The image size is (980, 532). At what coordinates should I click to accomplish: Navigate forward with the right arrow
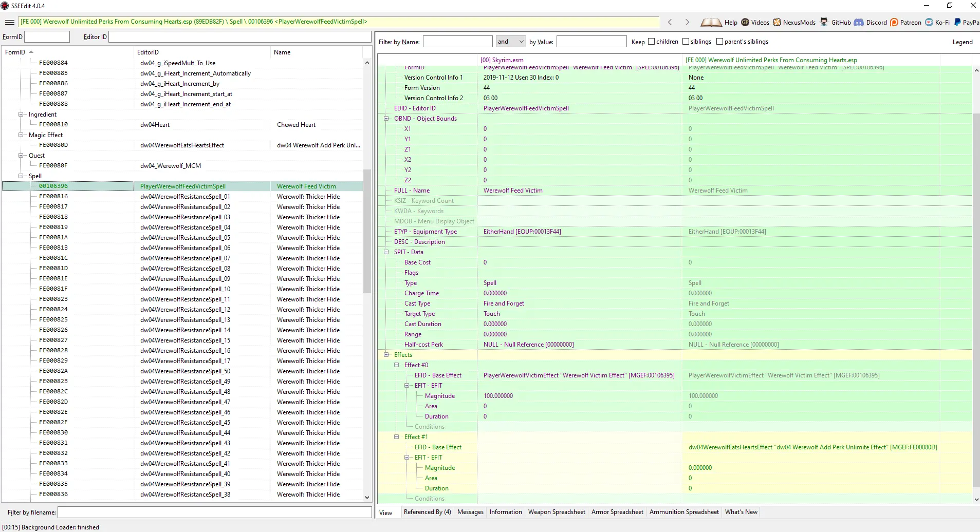pyautogui.click(x=687, y=22)
